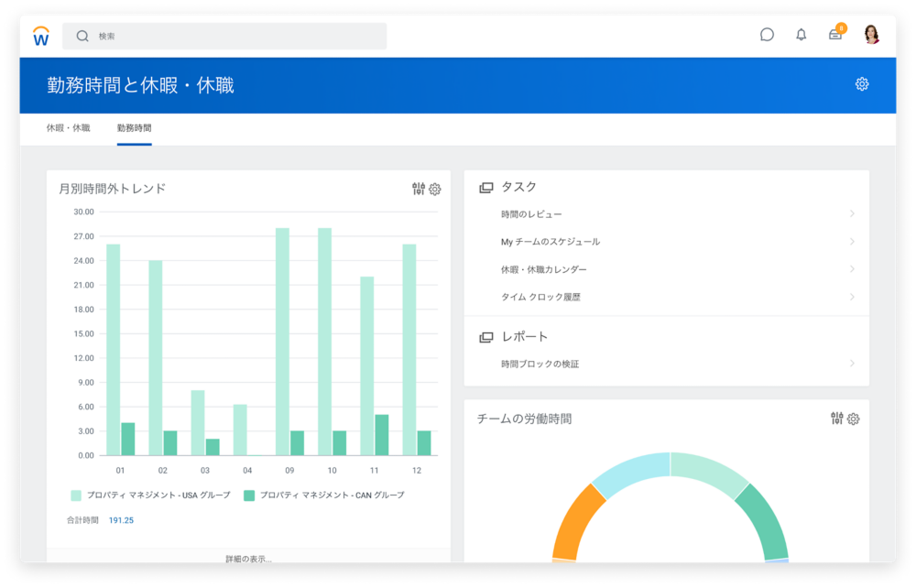This screenshot has height=588, width=916.
Task: Open the タイム クロック履歴 link
Action: [x=540, y=297]
